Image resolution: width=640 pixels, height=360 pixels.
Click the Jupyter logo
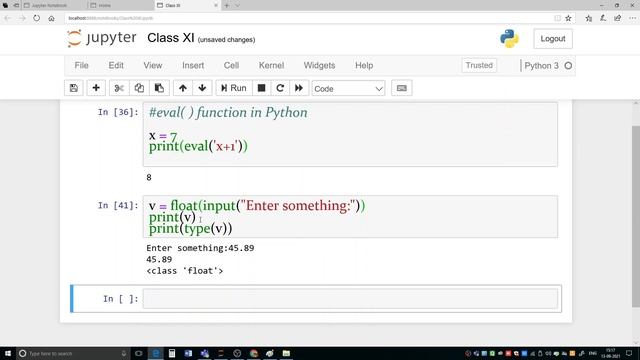[x=102, y=38]
